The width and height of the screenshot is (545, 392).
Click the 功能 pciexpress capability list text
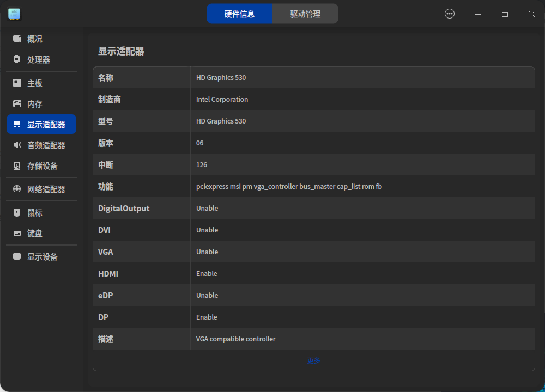289,186
